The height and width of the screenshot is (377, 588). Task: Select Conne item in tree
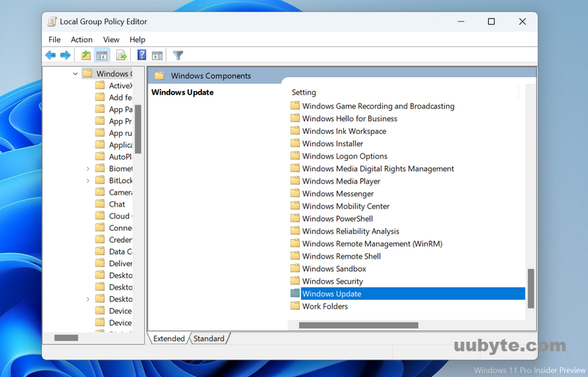[x=121, y=228]
